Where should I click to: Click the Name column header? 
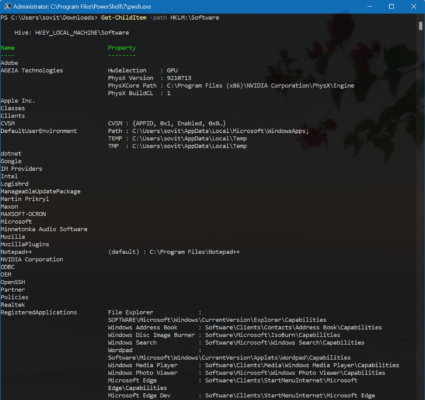(x=7, y=48)
